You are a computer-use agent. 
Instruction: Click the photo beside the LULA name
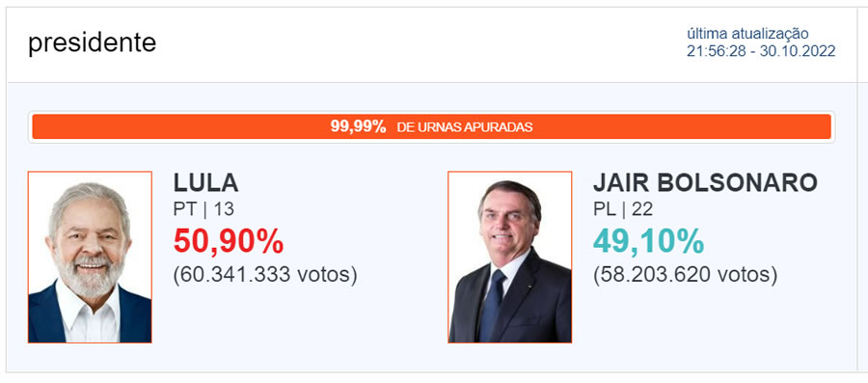pos(90,258)
